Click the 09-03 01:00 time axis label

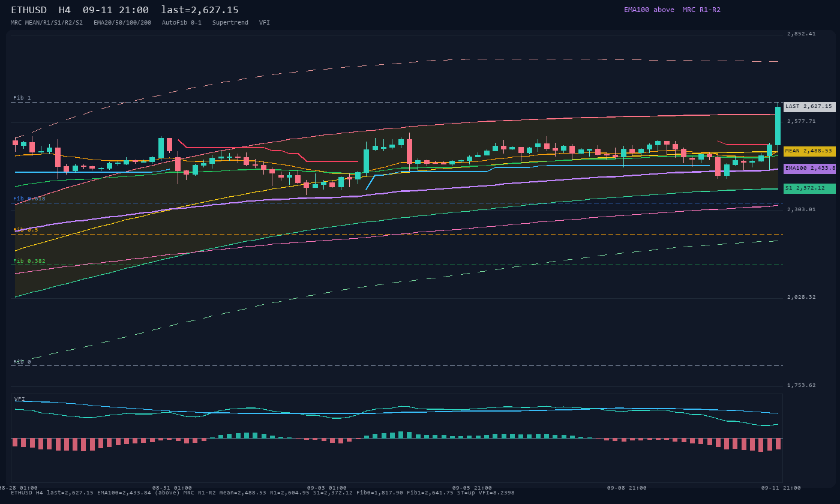(x=327, y=488)
